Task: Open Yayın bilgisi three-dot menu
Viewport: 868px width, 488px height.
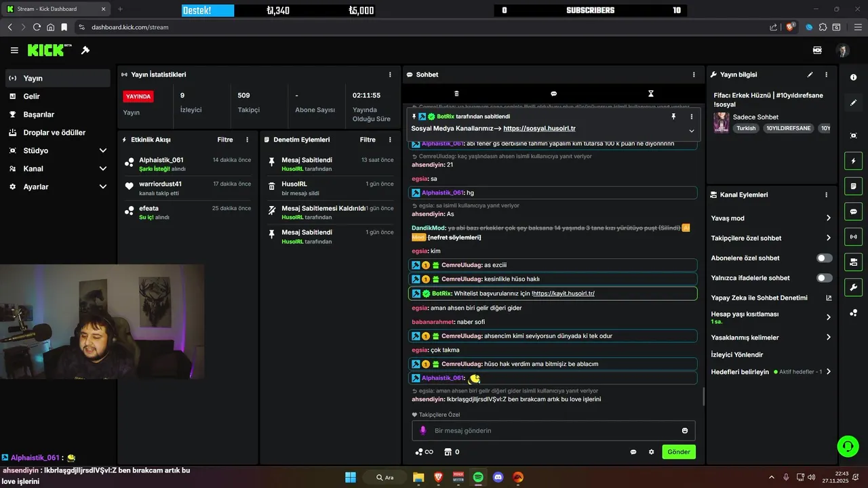Action: pyautogui.click(x=826, y=75)
